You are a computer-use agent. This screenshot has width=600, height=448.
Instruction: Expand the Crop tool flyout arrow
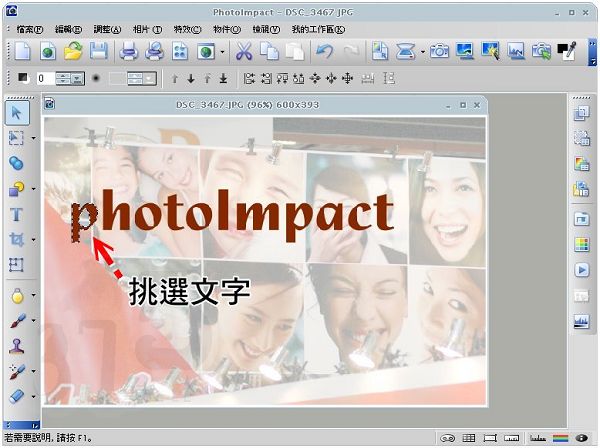pos(34,240)
